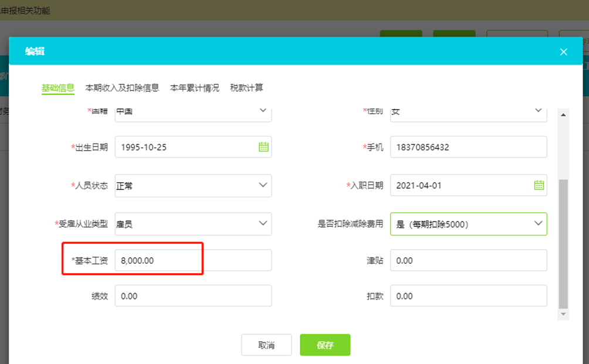Expand the 性别 dropdown arrow
The width and height of the screenshot is (589, 364).
click(539, 111)
